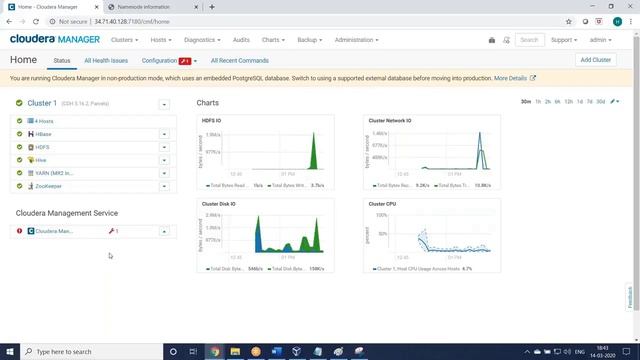Click red health alert icon for Cloudera Management
640x360 pixels.
tap(19, 231)
